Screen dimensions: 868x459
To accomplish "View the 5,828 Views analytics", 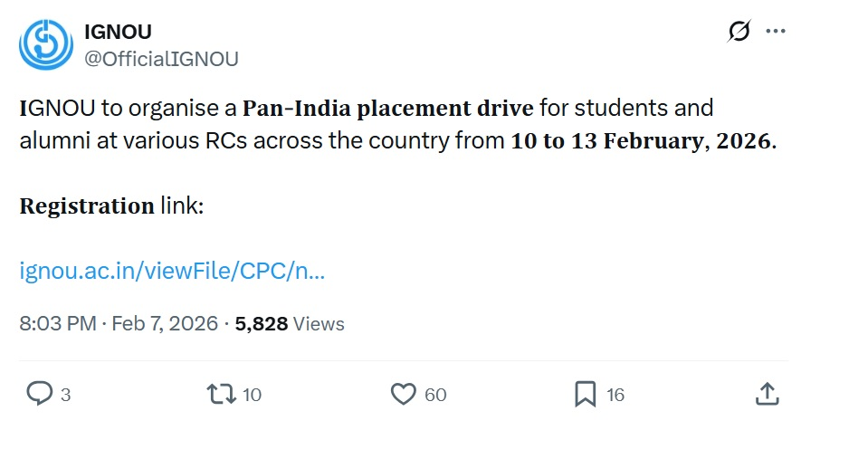I will 290,323.
